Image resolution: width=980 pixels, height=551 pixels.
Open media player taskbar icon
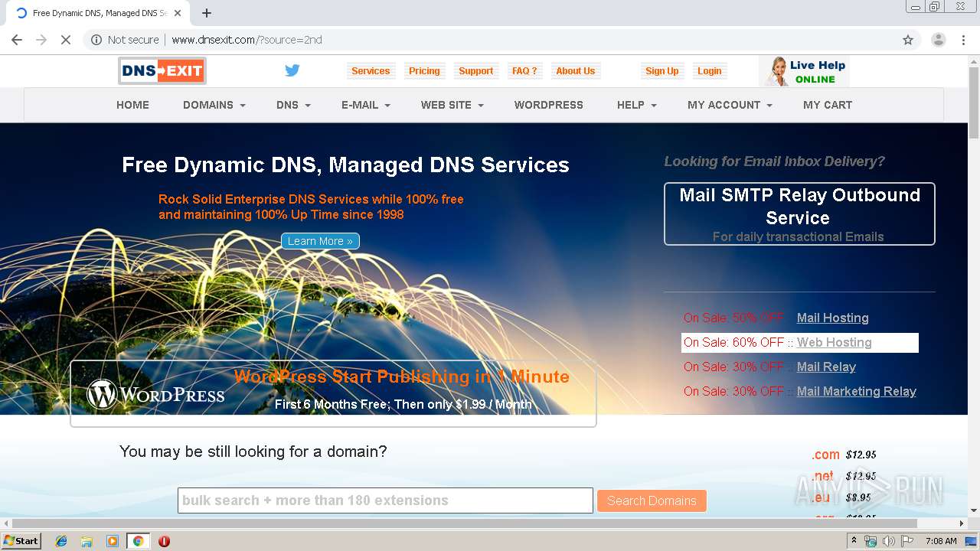pyautogui.click(x=113, y=541)
